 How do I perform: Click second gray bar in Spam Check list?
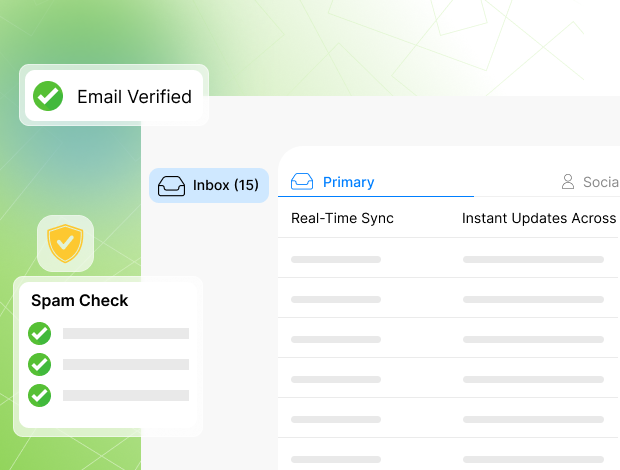point(125,364)
